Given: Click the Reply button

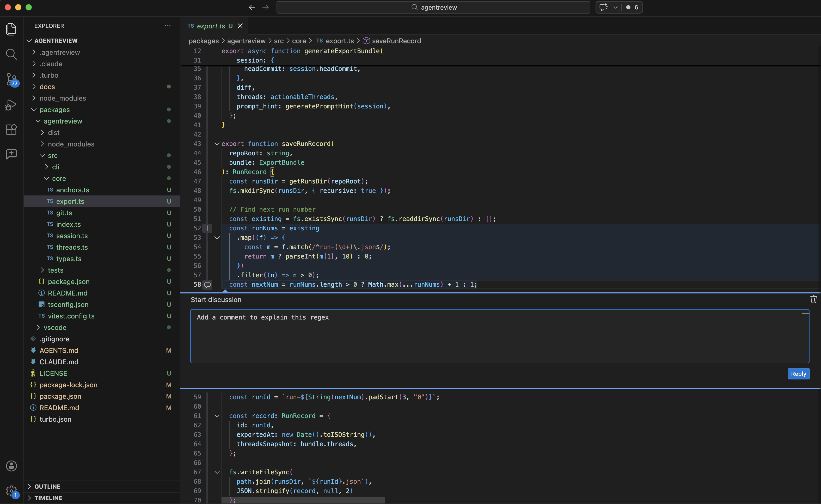Looking at the screenshot, I should point(798,374).
